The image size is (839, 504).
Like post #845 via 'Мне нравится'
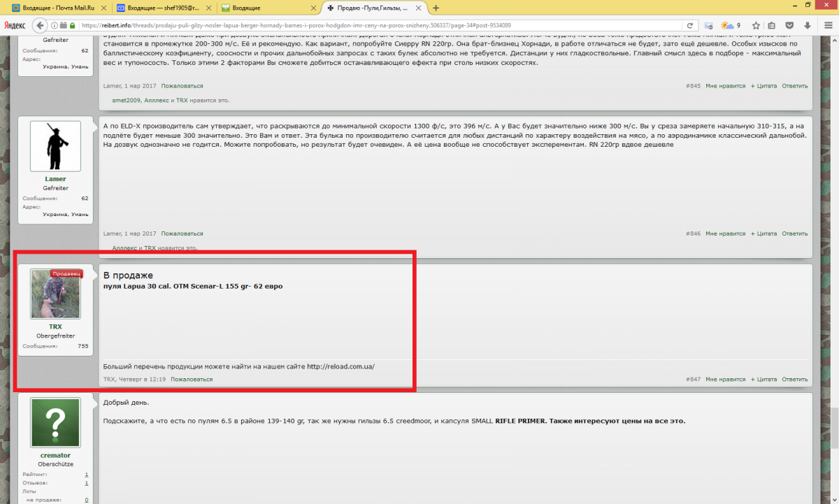[725, 86]
